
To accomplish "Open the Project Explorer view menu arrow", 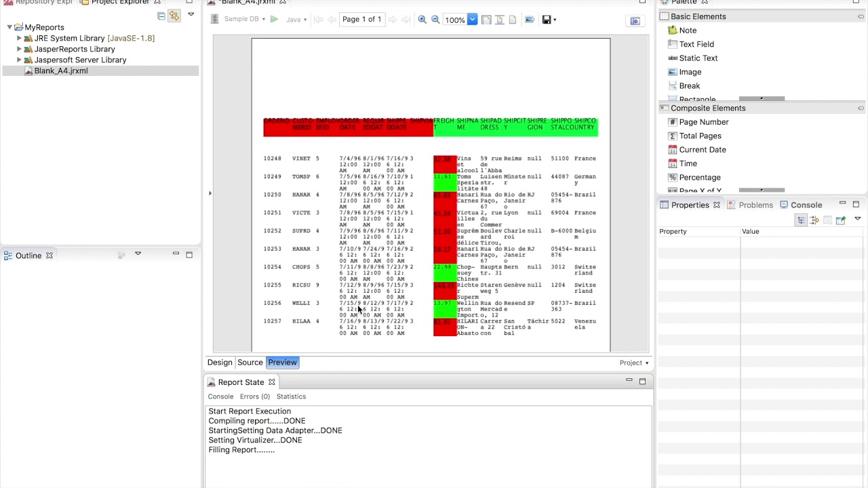I will [191, 14].
